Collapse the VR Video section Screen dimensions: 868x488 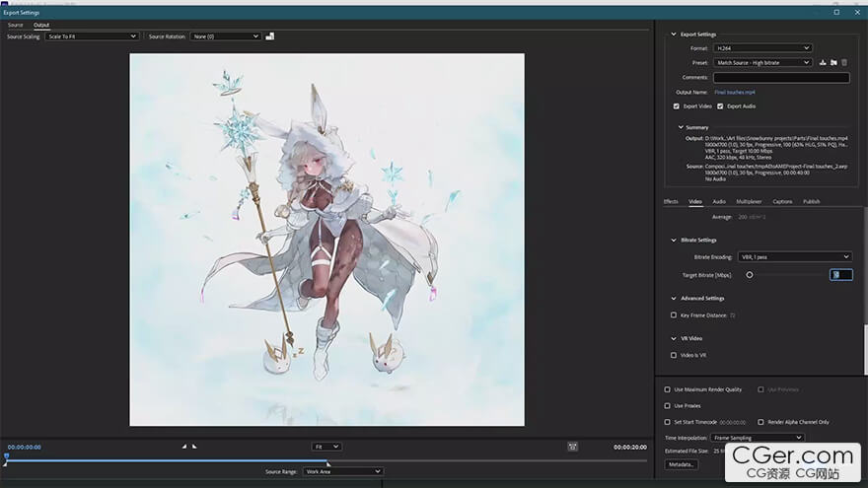(x=674, y=338)
